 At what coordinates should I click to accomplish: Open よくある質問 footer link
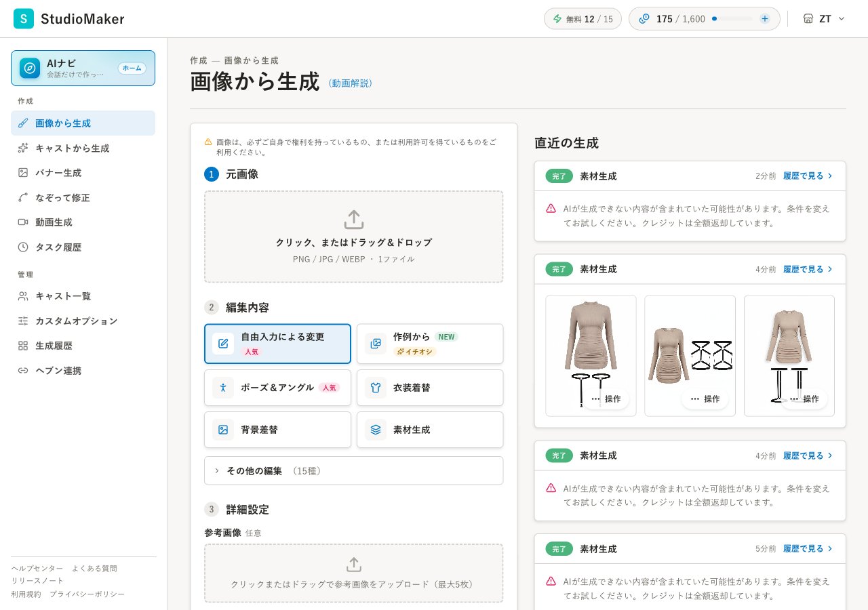(x=94, y=568)
